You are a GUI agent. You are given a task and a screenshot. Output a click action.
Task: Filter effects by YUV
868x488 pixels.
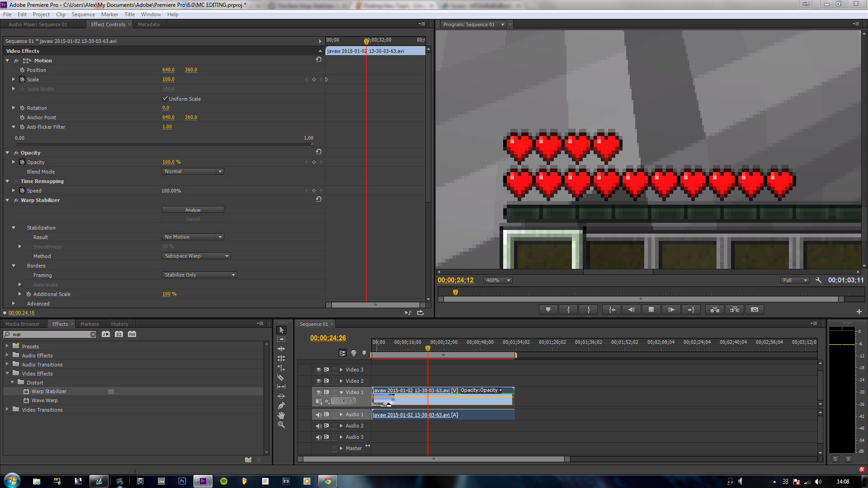pyautogui.click(x=132, y=334)
